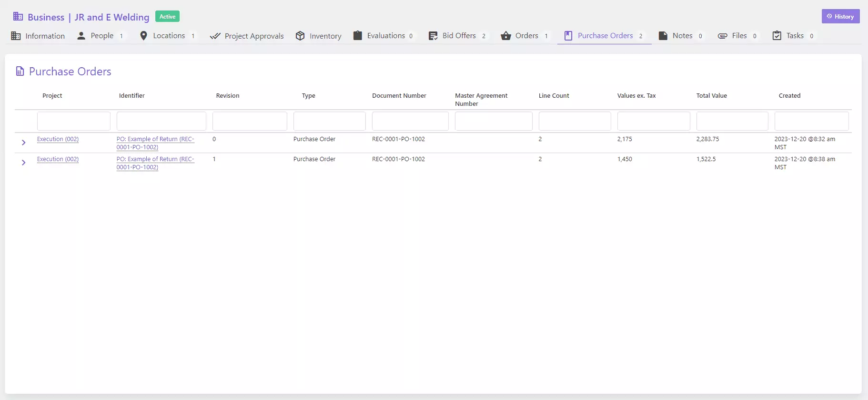Sort by the Identifier column header
Viewport: 868px width, 400px height.
(x=132, y=96)
